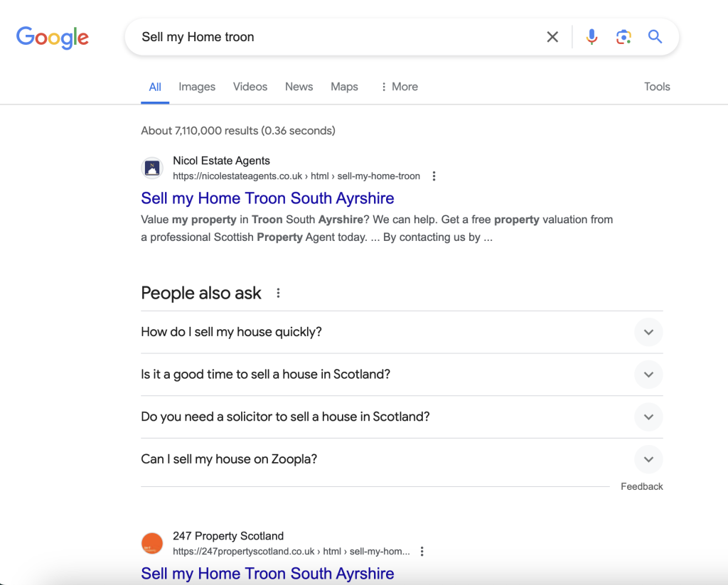Expand 'Can I sell my house on Zoopla?'
728x585 pixels.
(648, 459)
